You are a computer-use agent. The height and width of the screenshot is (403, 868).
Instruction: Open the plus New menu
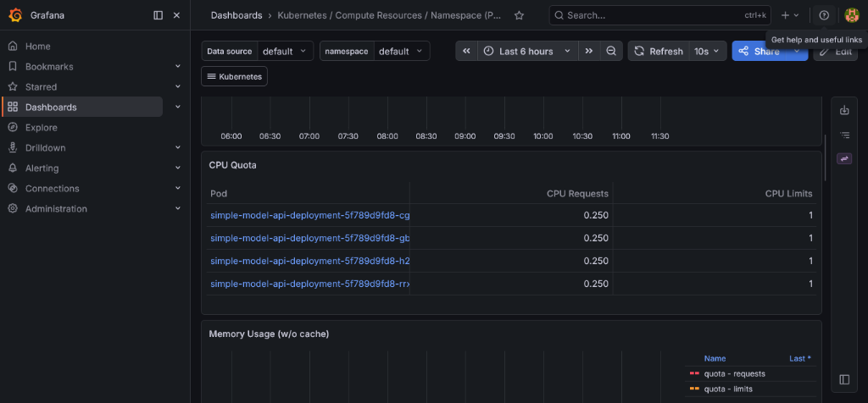(x=790, y=15)
